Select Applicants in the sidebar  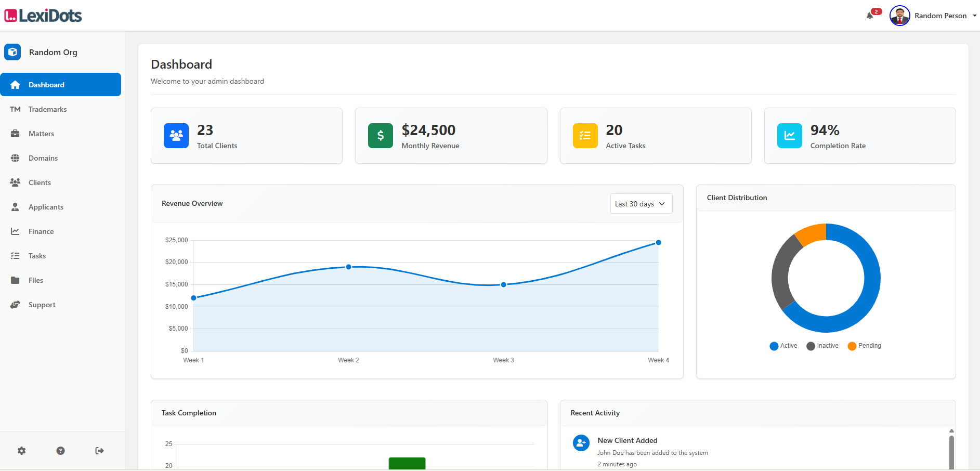(x=60, y=207)
